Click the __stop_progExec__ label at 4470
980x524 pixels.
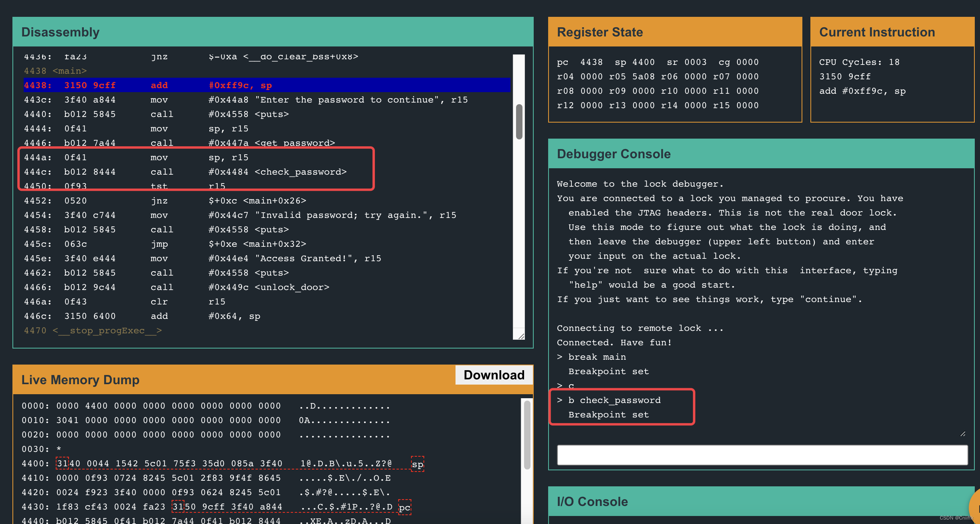pos(93,331)
